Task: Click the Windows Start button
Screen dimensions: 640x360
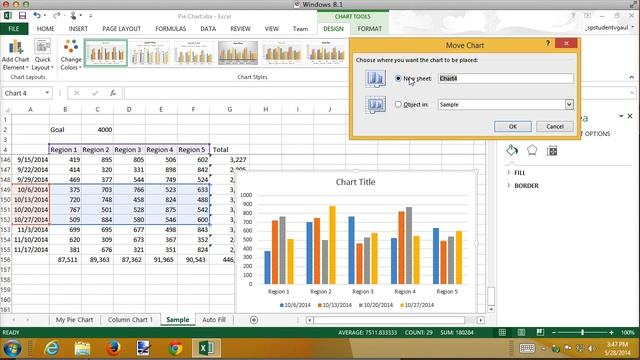Action: 13,349
